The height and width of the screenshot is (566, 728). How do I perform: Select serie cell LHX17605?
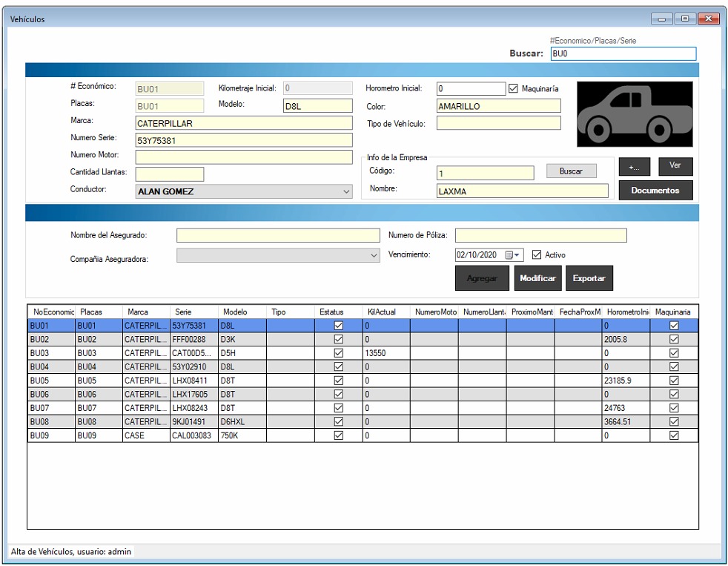[x=194, y=394]
